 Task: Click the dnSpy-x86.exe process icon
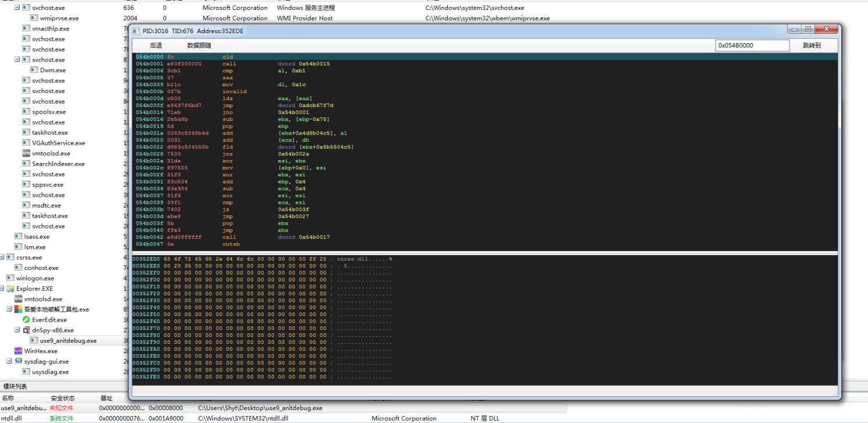(26, 330)
